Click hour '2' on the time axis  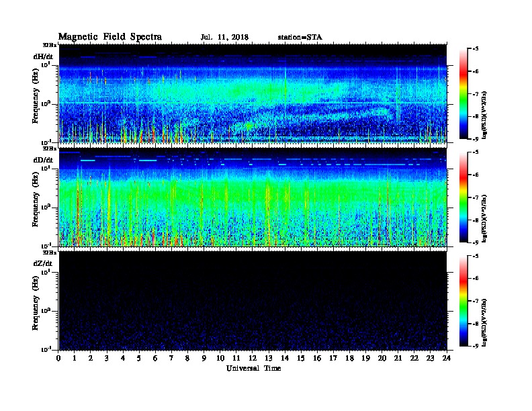coord(91,359)
